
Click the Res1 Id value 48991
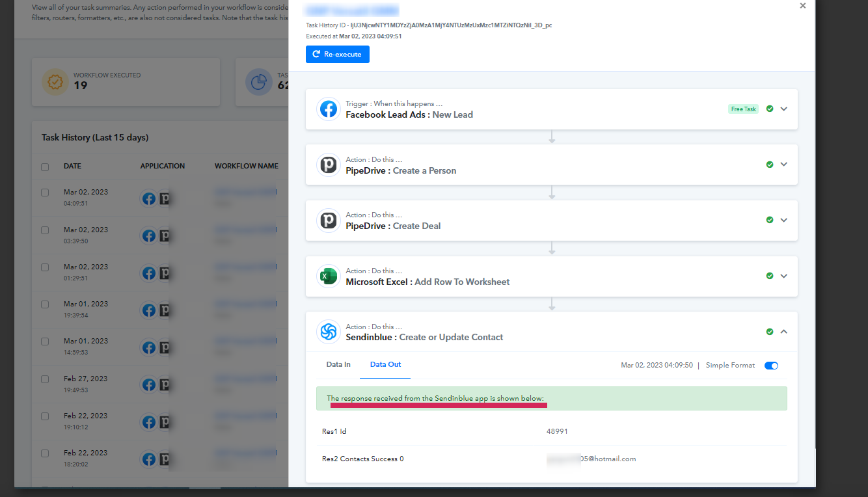557,431
